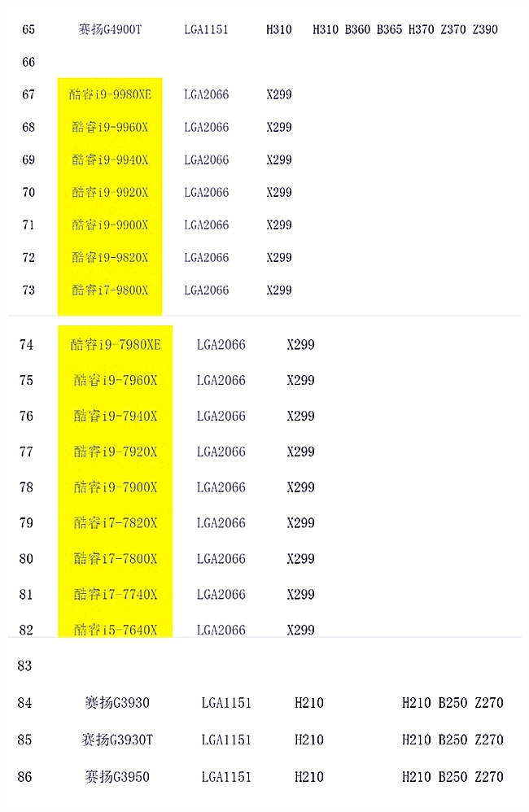Select the 酷睿i9-7980XE entry
This screenshot has height=812, width=529.
click(116, 345)
